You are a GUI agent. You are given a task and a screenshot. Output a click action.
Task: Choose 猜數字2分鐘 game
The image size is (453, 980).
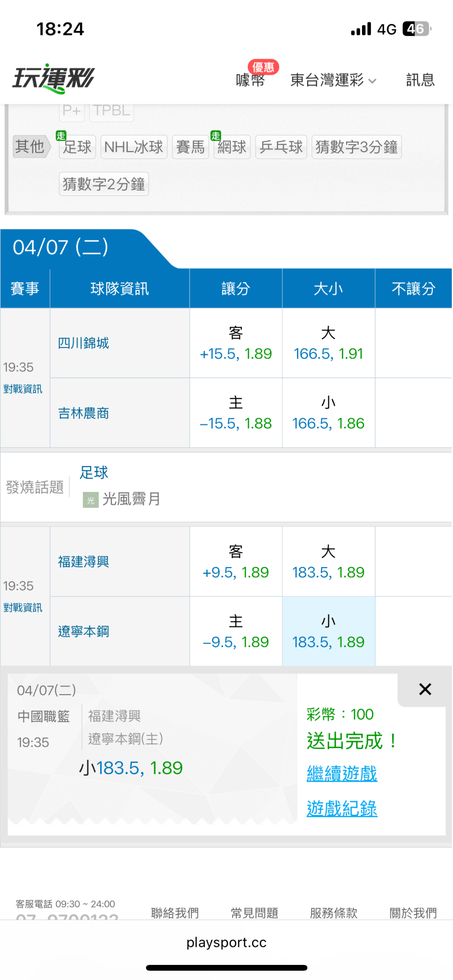pyautogui.click(x=104, y=184)
